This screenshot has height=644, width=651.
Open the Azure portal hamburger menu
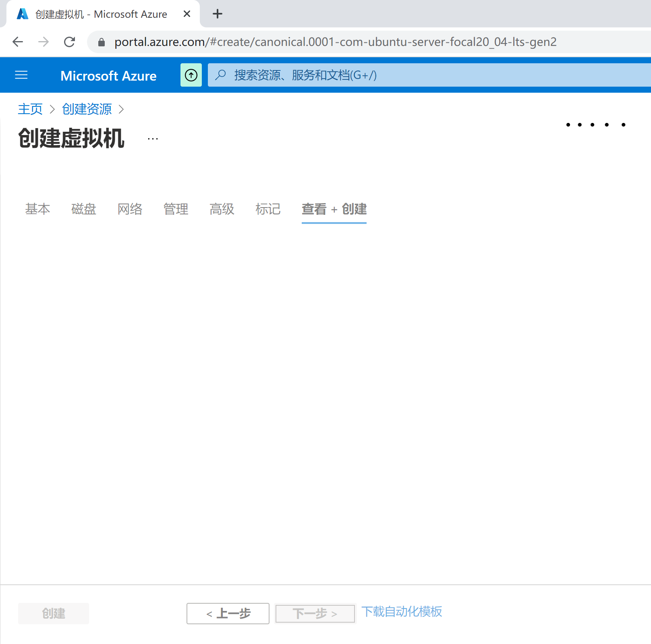(21, 75)
